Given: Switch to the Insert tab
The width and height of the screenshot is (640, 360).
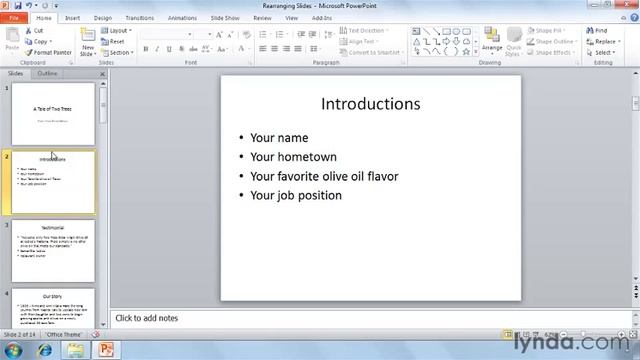Looking at the screenshot, I should click(72, 18).
